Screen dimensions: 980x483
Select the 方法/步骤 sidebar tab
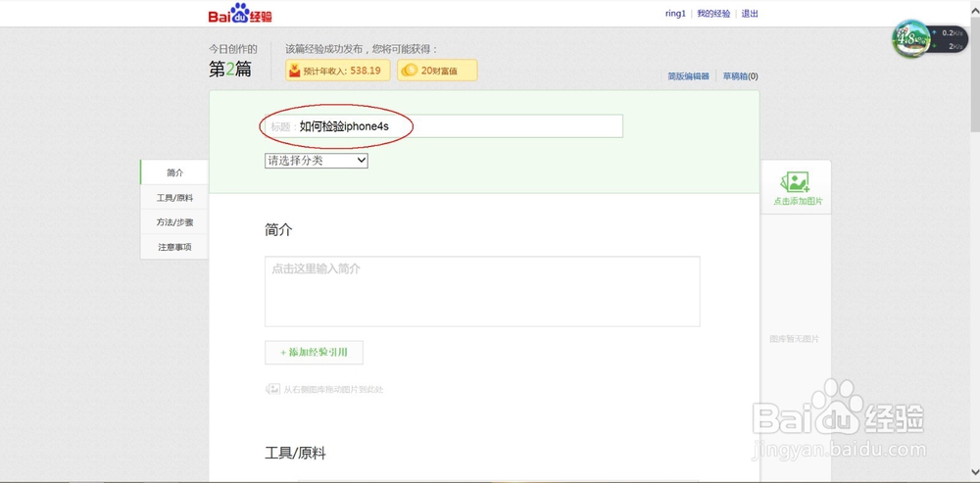click(x=175, y=221)
